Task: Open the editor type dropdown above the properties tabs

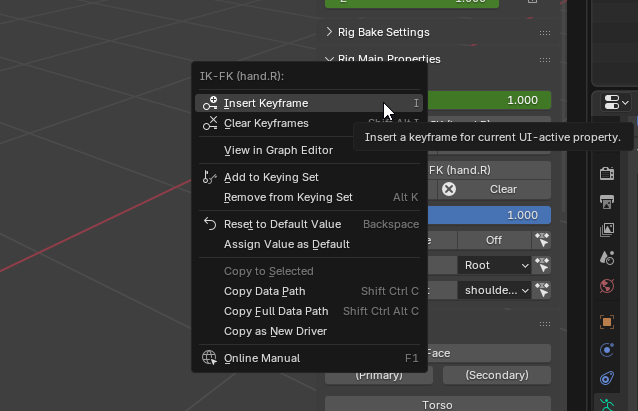Action: [614, 102]
